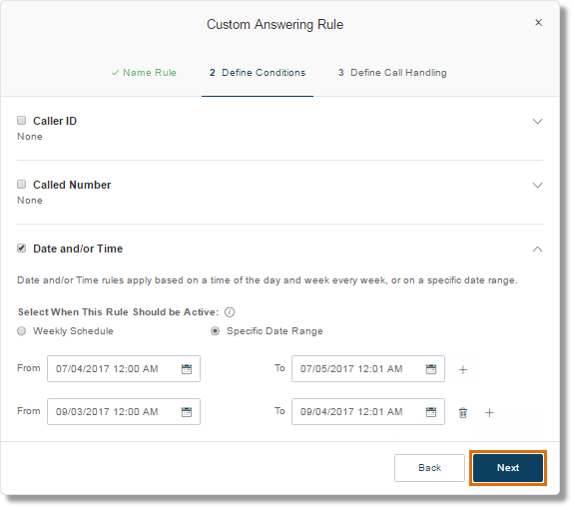Screen dimensions: 574x509
Task: Click the Next button
Action: tap(508, 468)
